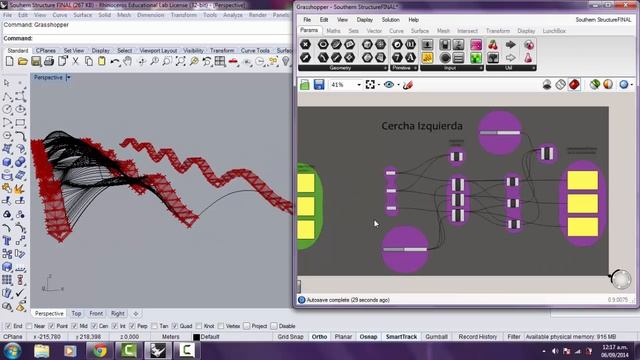
Task: Click Grasshopper sketch pen icon
Action: coord(408,84)
